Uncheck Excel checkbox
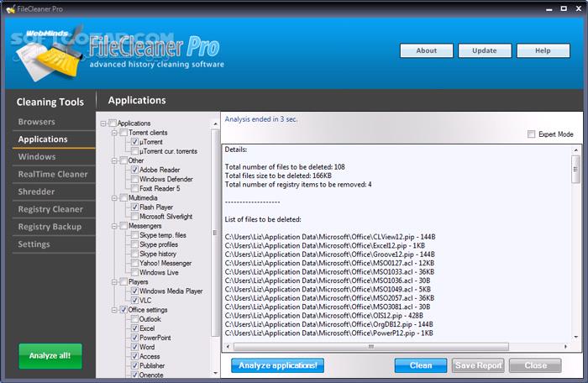Screen dimensions: 588x383 coord(134,328)
